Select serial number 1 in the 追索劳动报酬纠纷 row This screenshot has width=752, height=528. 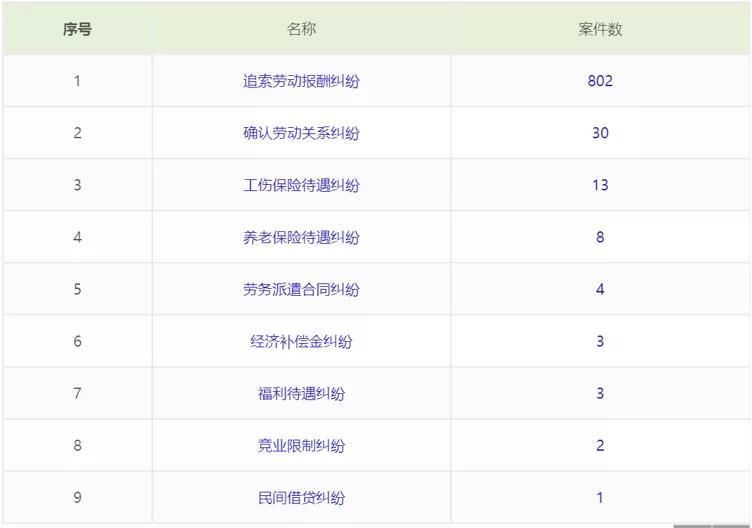pyautogui.click(x=77, y=81)
